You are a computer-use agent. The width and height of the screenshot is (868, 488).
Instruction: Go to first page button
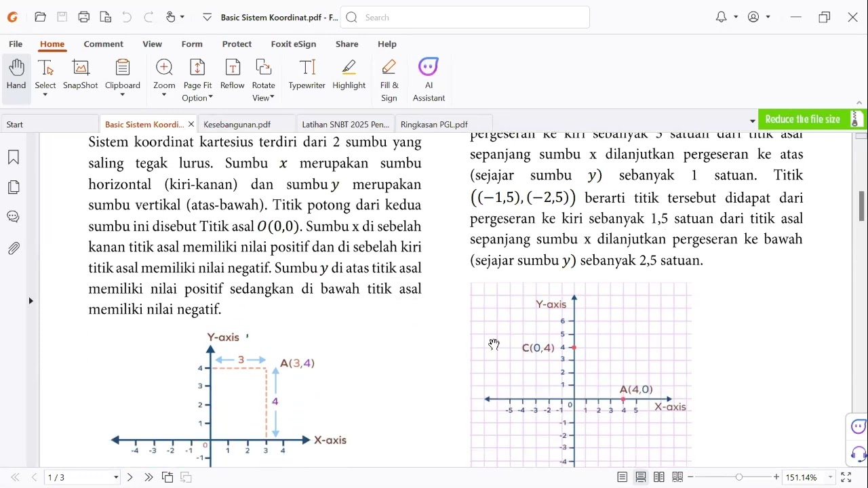click(x=16, y=478)
